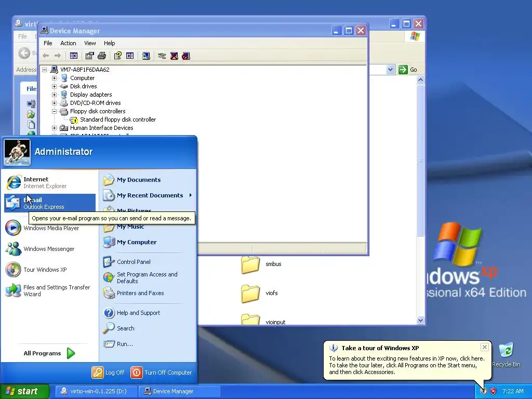Image resolution: width=532 pixels, height=399 pixels.
Task: Click the Help toolbar icon with question mark
Action: 118,56
